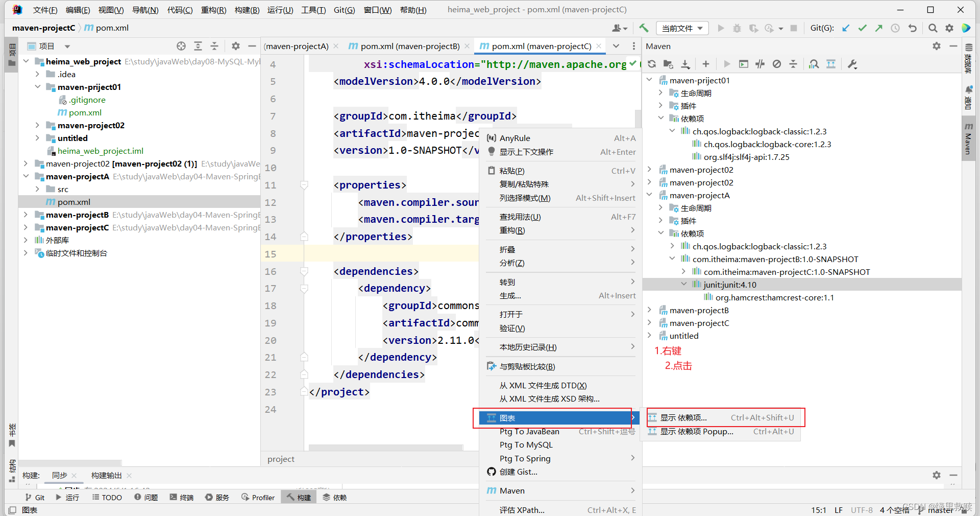Viewport: 980px width, 516px height.
Task: Open 重构(R) menu in menu bar
Action: 213,10
